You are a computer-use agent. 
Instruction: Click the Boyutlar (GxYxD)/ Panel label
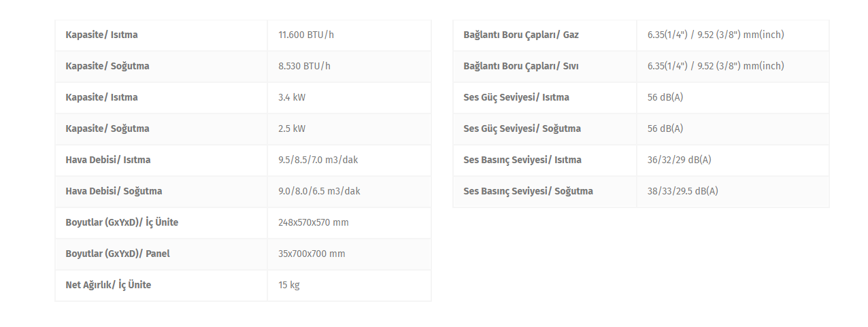(118, 254)
